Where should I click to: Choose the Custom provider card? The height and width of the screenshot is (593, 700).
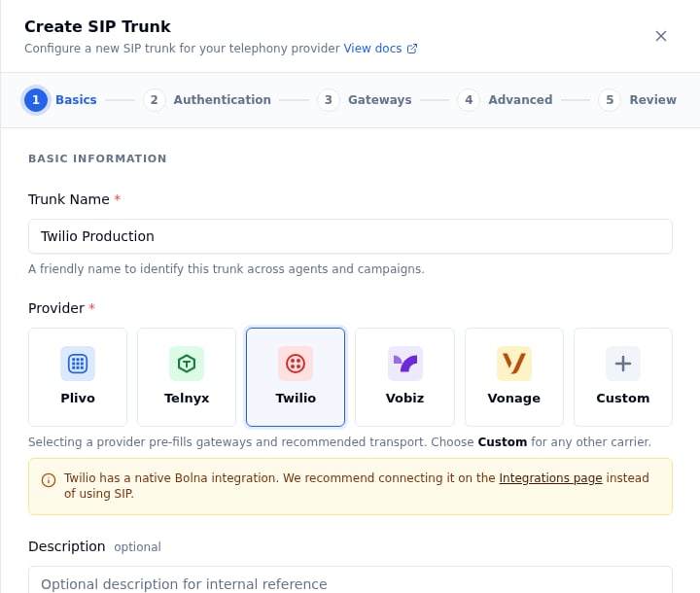pyautogui.click(x=623, y=377)
